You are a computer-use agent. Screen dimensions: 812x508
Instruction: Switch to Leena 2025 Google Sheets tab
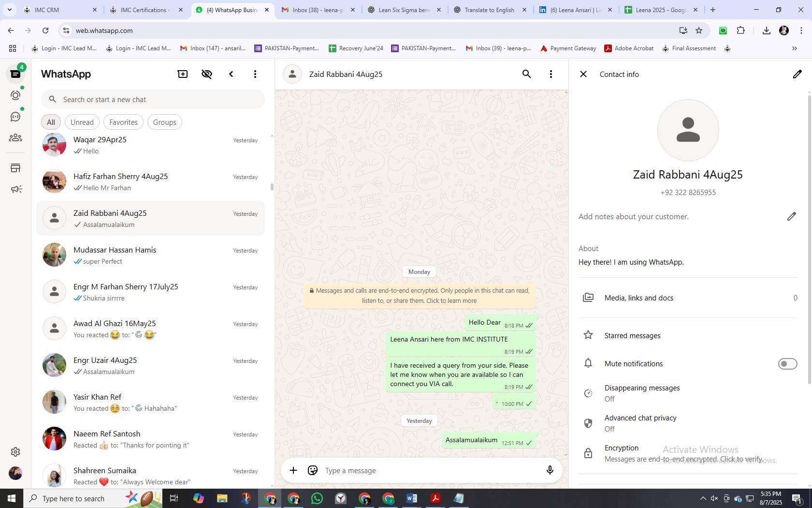coord(661,10)
